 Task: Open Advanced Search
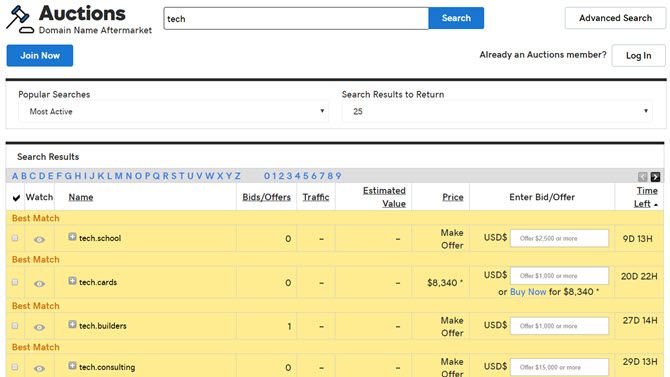615,18
